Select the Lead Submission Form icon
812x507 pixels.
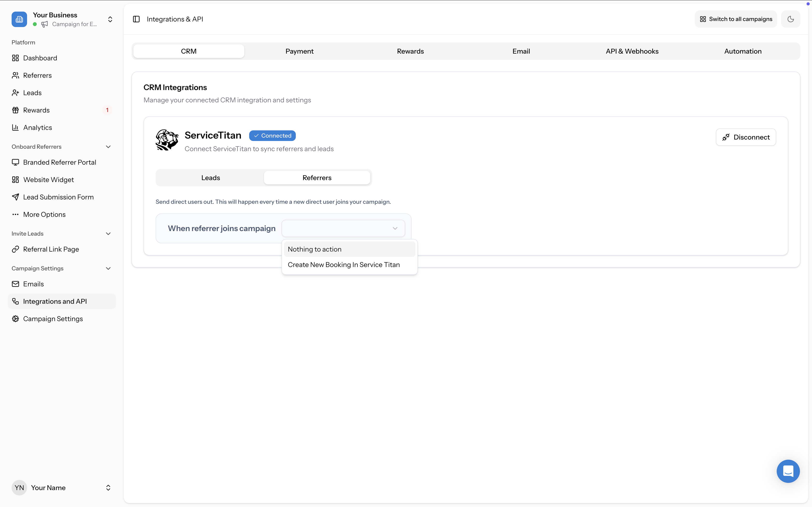point(15,197)
